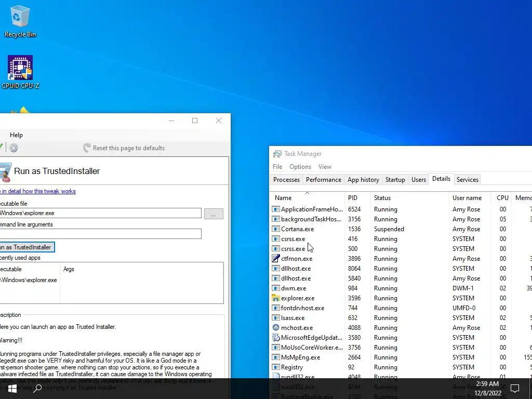Select the MsMpEng.exe process icon
The height and width of the screenshot is (399, 532).
(x=276, y=357)
